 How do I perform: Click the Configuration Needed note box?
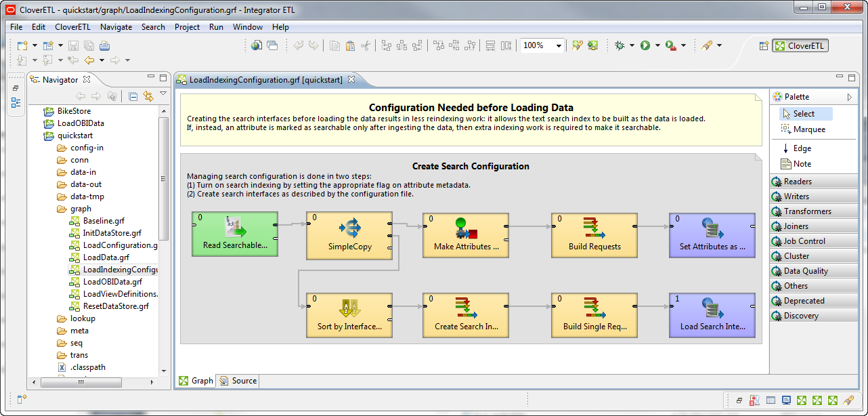point(471,121)
